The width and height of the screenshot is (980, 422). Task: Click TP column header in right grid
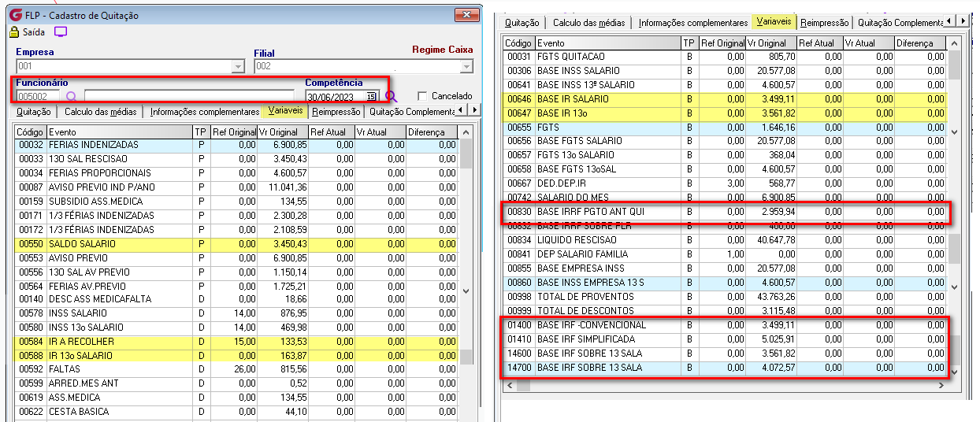[x=689, y=43]
